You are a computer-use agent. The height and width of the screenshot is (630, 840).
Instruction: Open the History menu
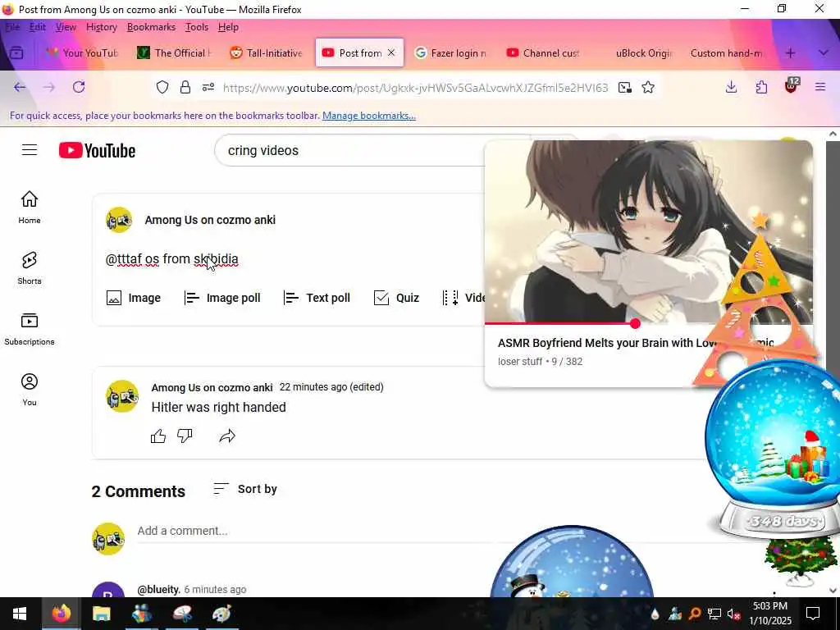[x=101, y=27]
